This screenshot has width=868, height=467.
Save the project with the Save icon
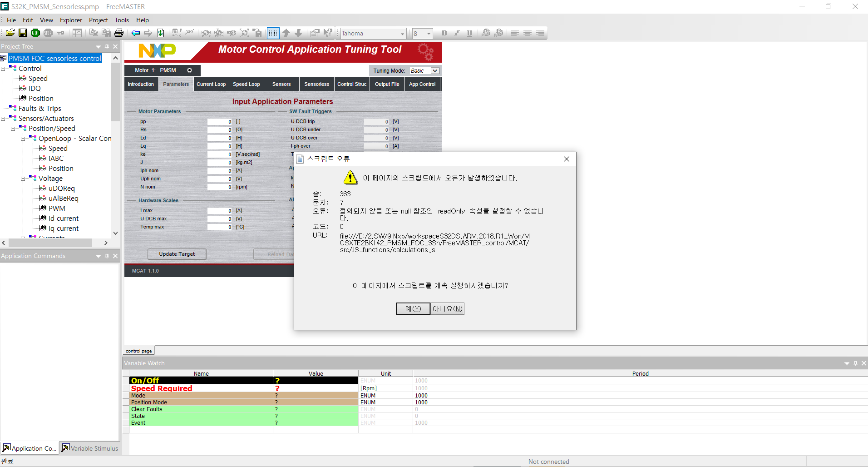pos(23,33)
